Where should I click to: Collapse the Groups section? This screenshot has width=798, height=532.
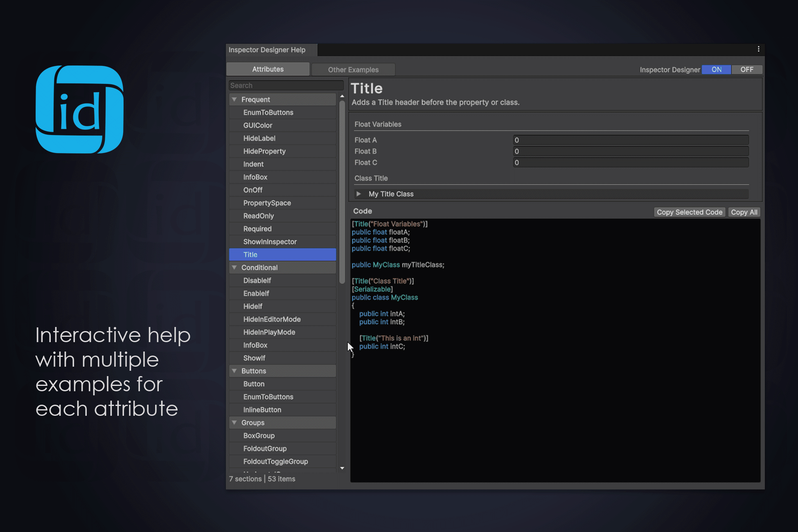coord(234,423)
